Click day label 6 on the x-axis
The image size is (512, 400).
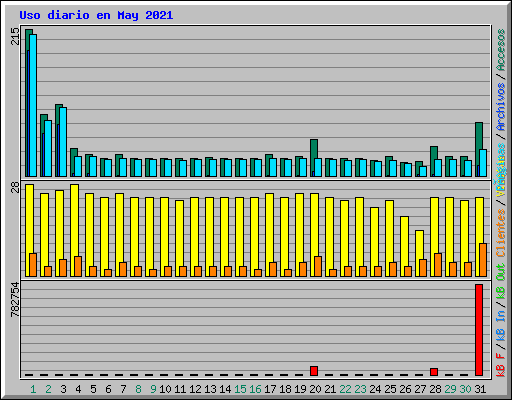[108, 389]
